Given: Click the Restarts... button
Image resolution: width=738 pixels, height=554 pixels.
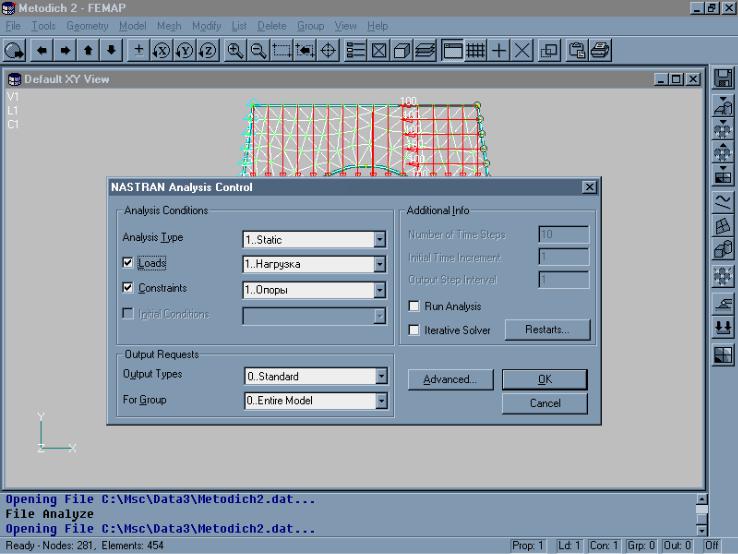Looking at the screenshot, I should click(547, 329).
